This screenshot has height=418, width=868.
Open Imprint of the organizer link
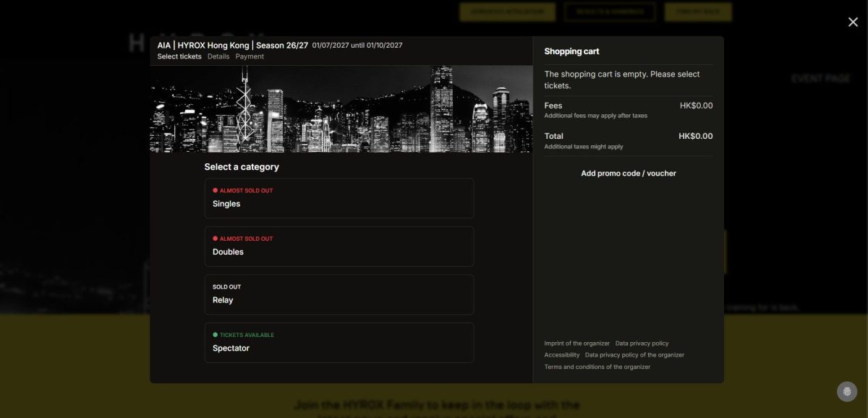click(x=577, y=344)
